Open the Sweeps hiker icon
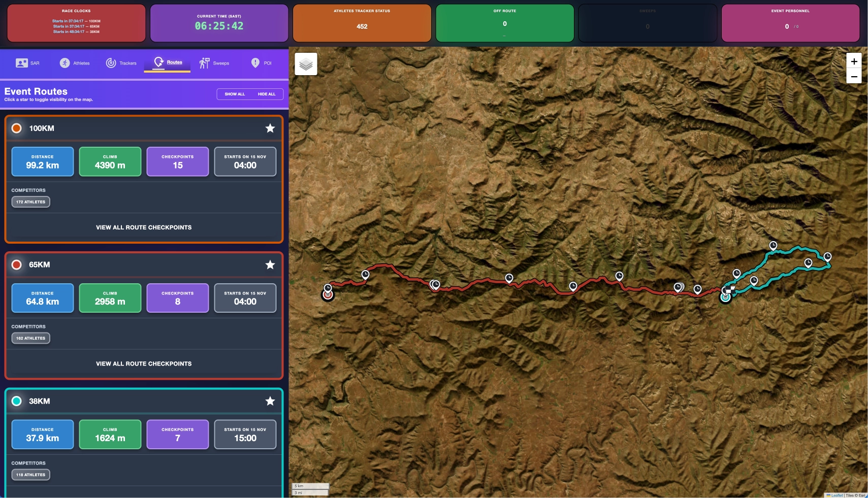The image size is (868, 498). pos(204,63)
